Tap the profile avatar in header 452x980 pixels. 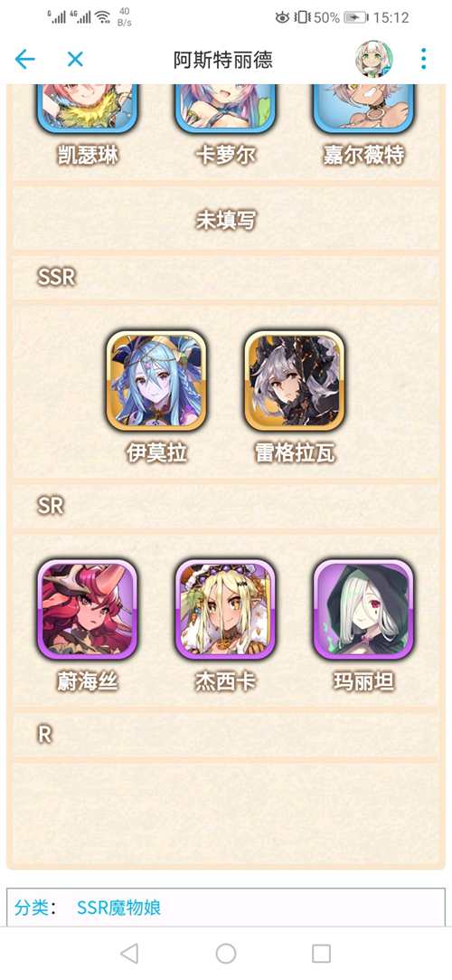(x=374, y=59)
